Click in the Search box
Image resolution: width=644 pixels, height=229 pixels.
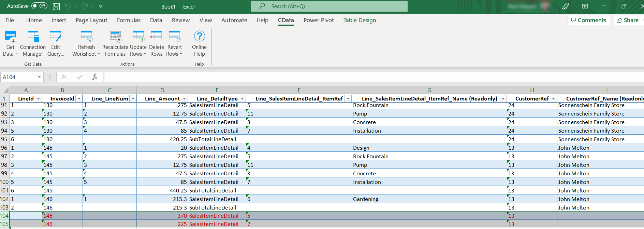(329, 6)
